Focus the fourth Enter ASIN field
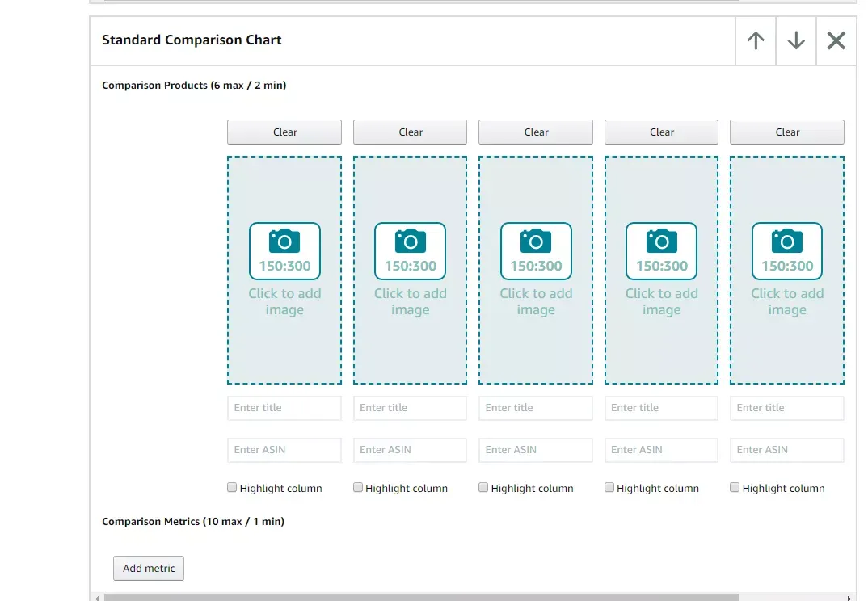Viewport: 868px width, 601px height. [662, 450]
